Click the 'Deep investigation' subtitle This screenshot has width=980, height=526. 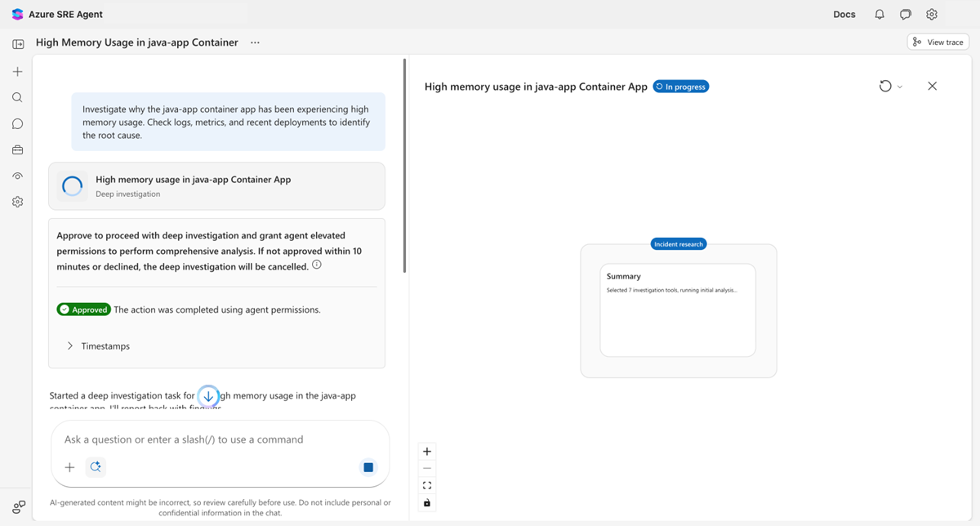click(127, 194)
